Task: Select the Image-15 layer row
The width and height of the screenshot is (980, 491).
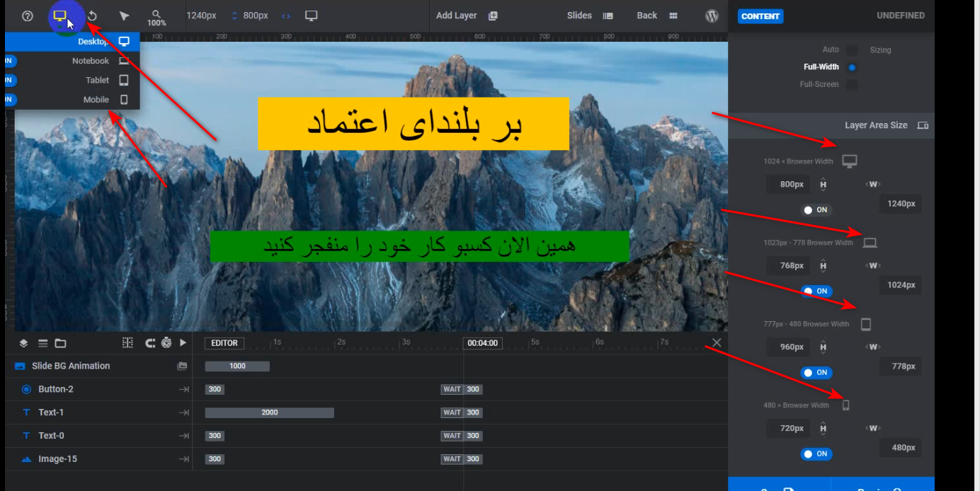Action: click(x=98, y=459)
